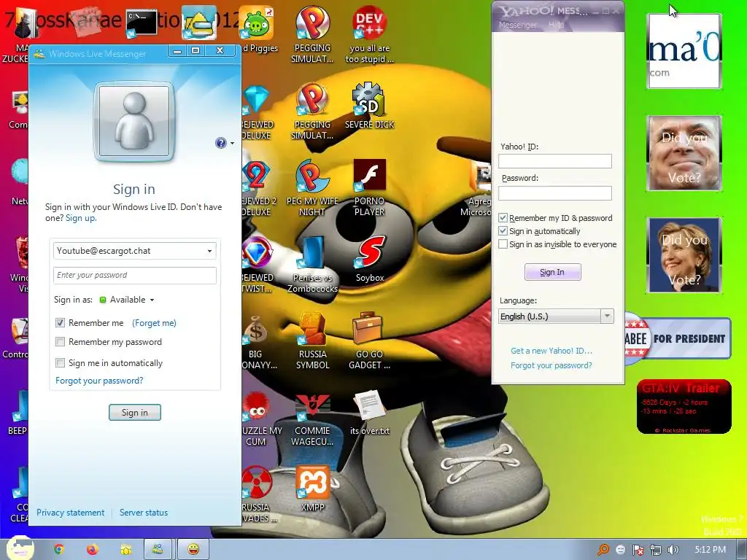Enable 'Sign me in automatically' checkbox
Viewport: 747px width, 560px height.
click(60, 363)
